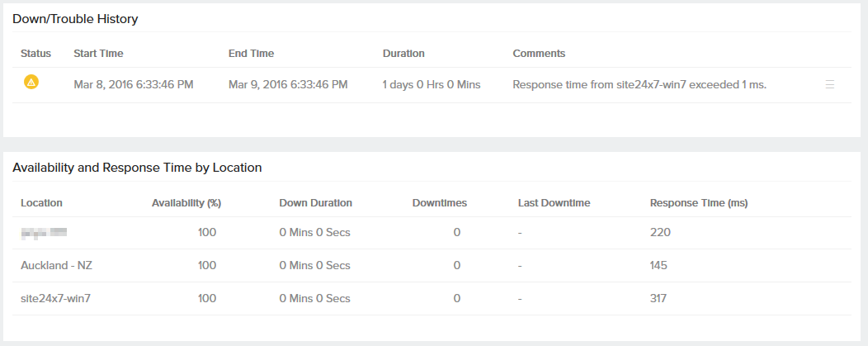868x346 pixels.
Task: Click the Last Downtime column header
Action: pos(554,203)
